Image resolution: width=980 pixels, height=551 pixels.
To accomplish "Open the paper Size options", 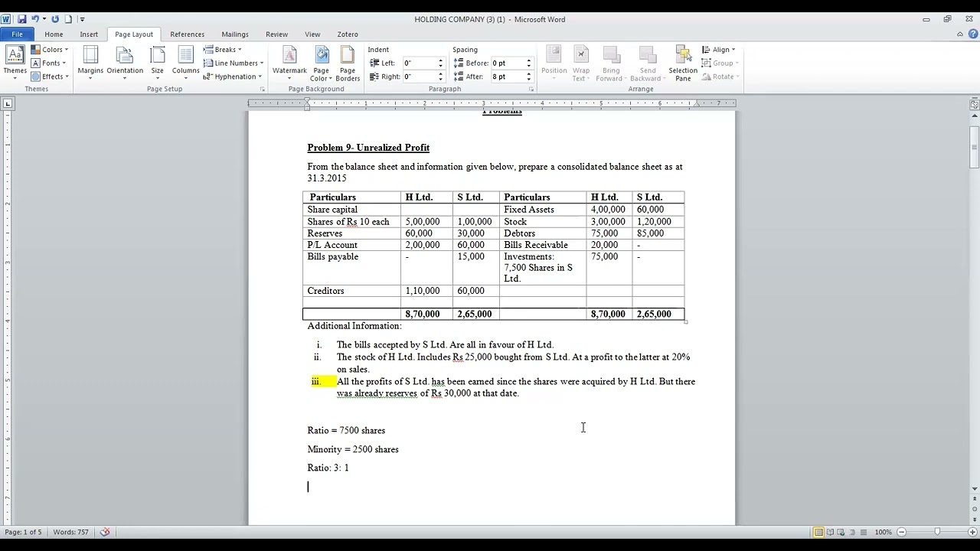I will (x=157, y=64).
